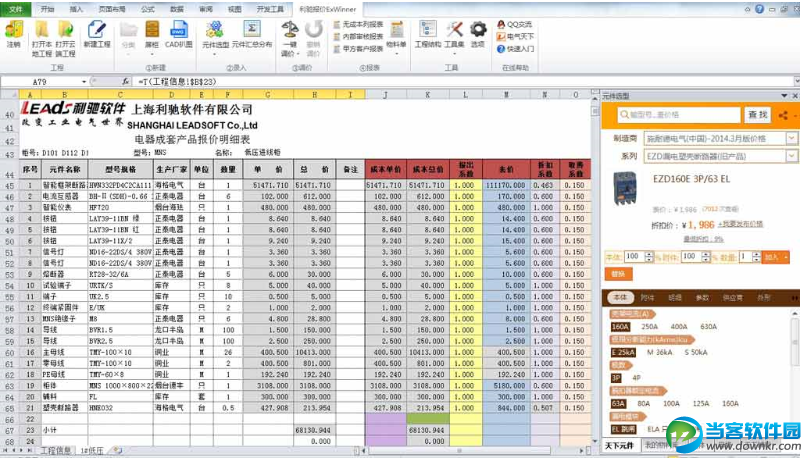The height and width of the screenshot is (460, 802).
Task: Select the 400A frame current option
Action: click(679, 326)
